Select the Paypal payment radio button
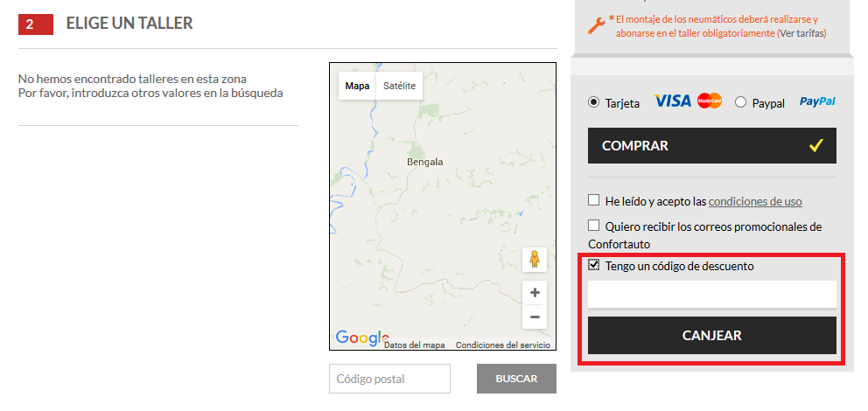 [x=741, y=102]
